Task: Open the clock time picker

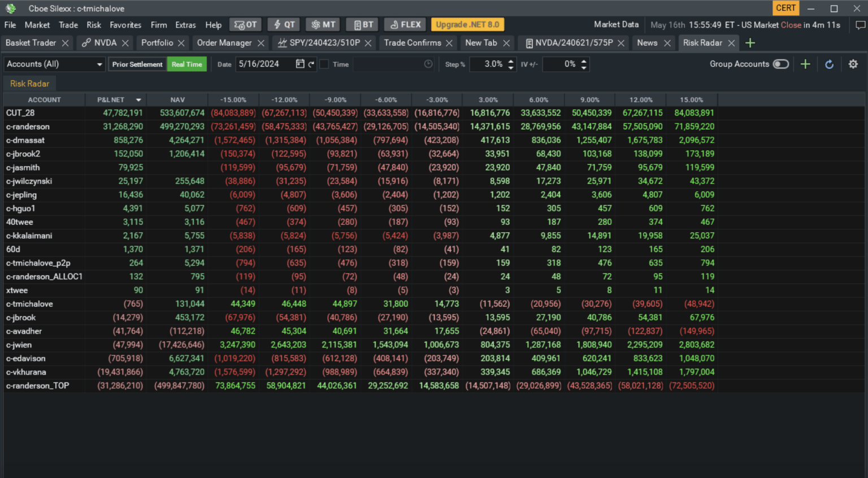Action: click(428, 64)
